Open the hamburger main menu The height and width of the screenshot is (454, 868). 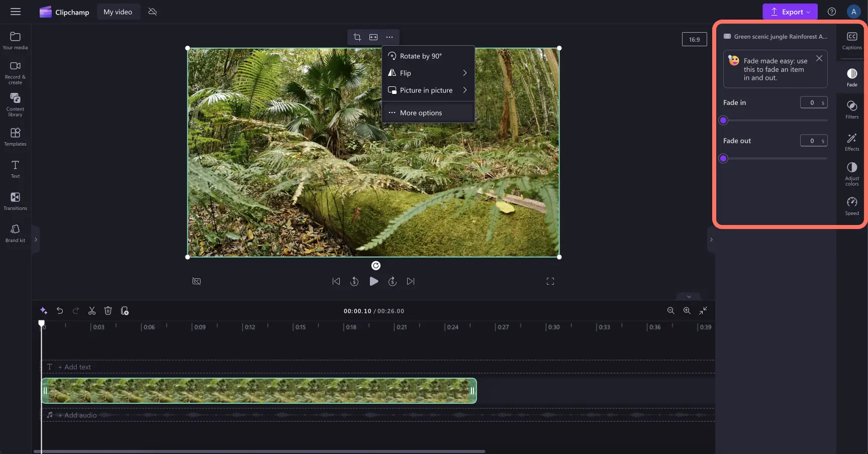pyautogui.click(x=16, y=12)
